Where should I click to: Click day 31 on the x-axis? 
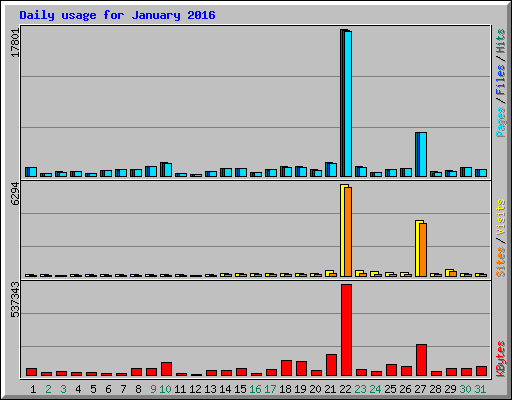pyautogui.click(x=480, y=389)
